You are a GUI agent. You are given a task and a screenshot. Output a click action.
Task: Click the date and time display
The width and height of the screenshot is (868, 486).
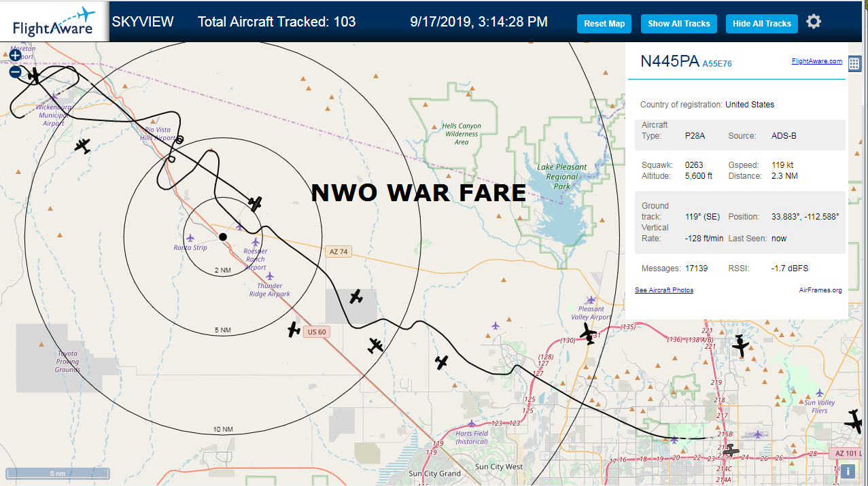(x=479, y=22)
